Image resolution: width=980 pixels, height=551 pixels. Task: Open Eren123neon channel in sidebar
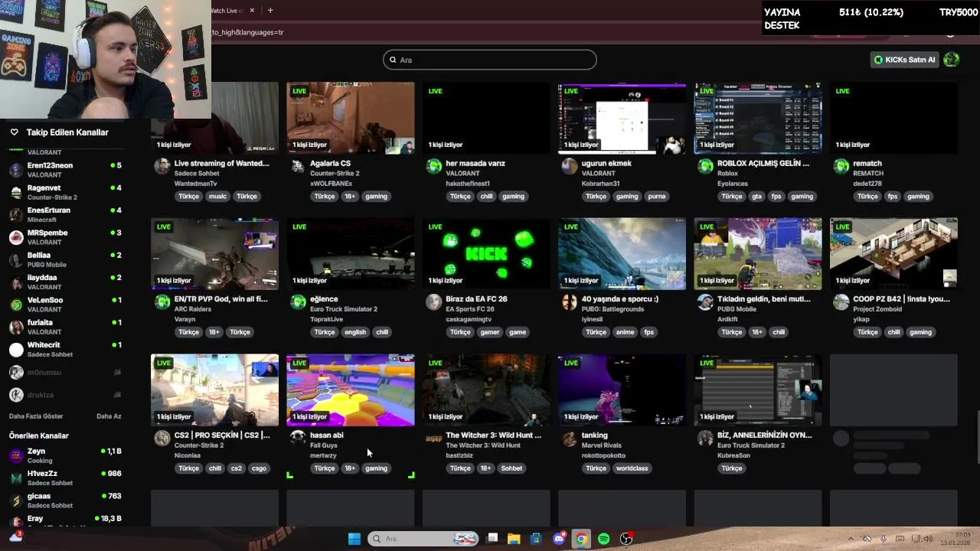[66, 170]
